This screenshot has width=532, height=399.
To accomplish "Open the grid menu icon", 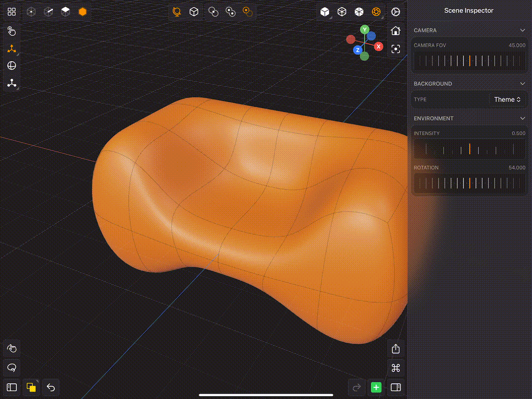I will pyautogui.click(x=11, y=12).
